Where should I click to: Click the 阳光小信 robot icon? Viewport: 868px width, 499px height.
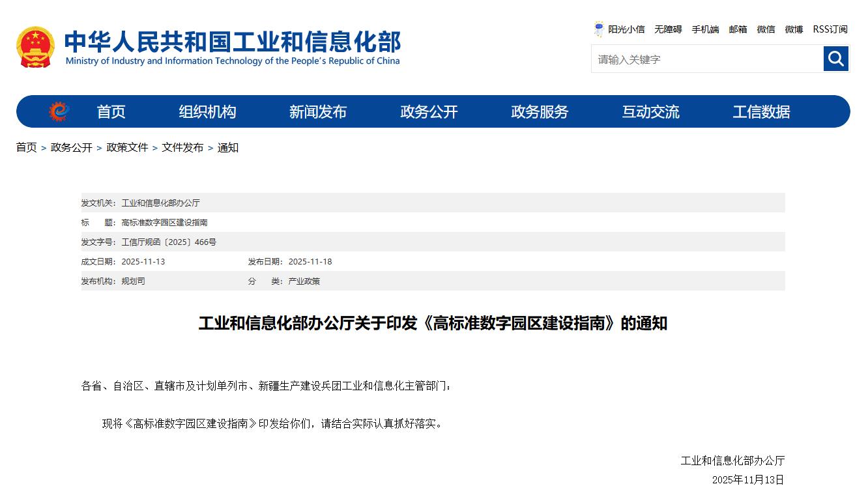pos(599,29)
